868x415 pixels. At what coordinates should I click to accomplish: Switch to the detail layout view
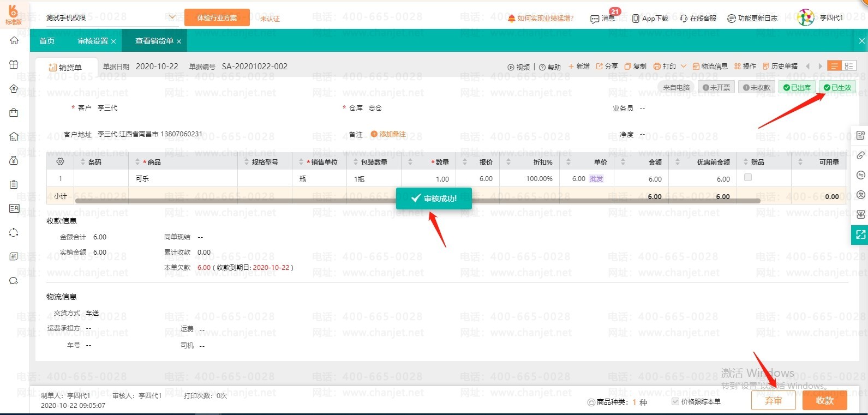pos(848,66)
